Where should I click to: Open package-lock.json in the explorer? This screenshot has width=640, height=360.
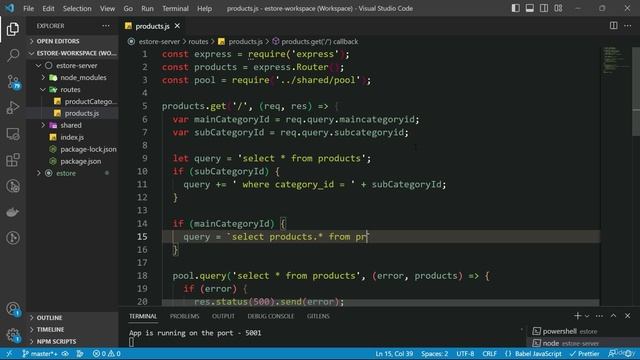pos(73,149)
